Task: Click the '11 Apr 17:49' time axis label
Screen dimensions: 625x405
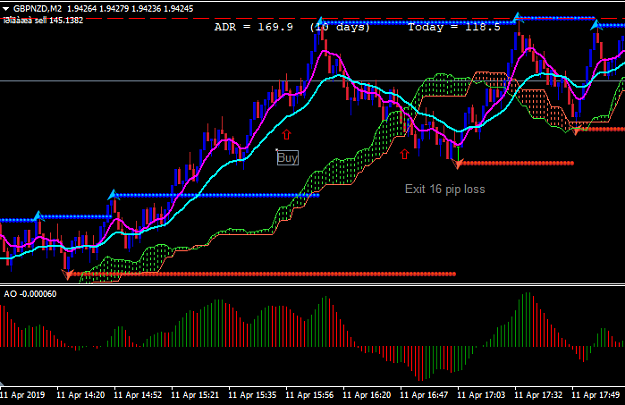Action: [596, 395]
